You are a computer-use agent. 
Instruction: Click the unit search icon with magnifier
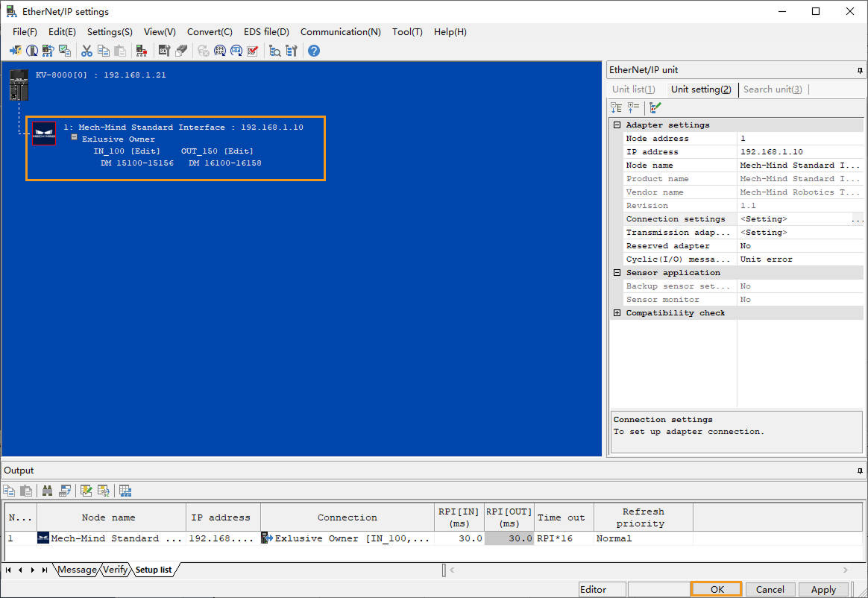[275, 50]
